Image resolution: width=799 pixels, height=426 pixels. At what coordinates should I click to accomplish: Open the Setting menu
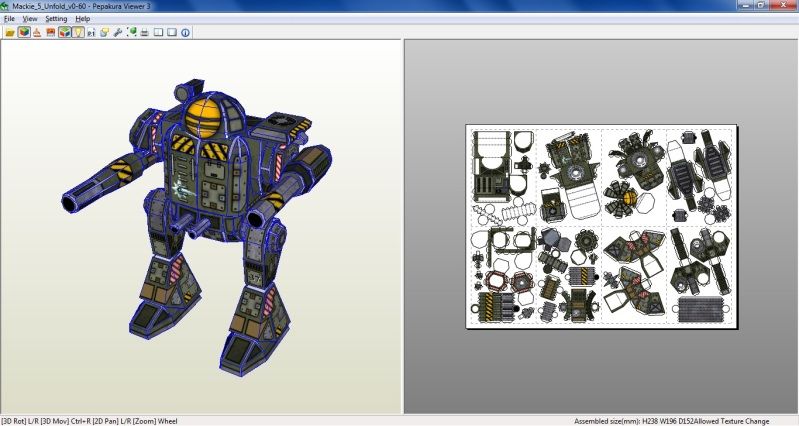pos(56,19)
